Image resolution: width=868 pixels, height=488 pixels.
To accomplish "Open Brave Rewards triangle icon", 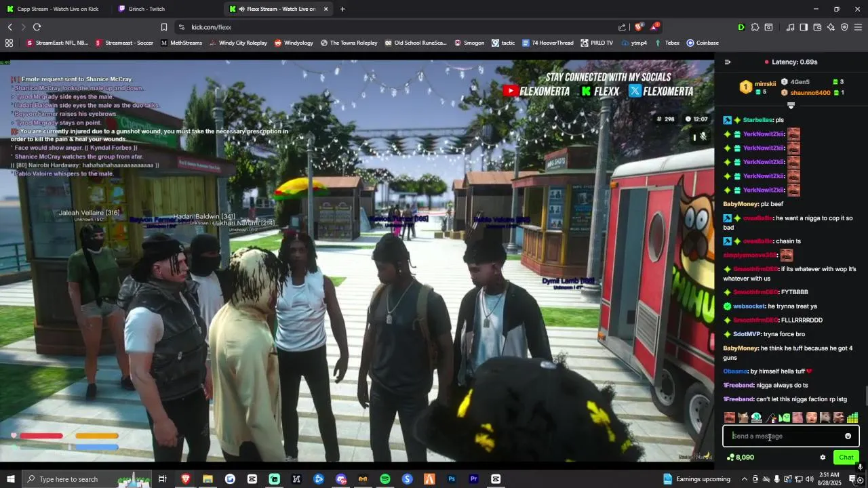I will tap(654, 27).
